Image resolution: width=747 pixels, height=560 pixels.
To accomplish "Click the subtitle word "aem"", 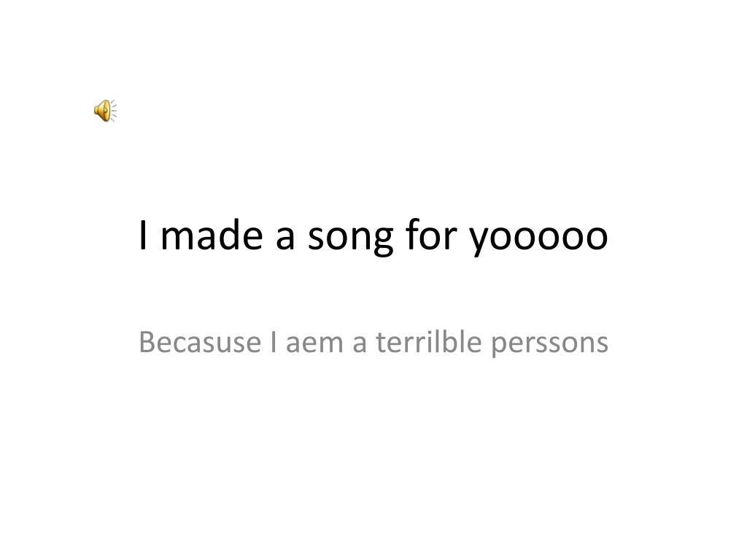I will pos(314,344).
